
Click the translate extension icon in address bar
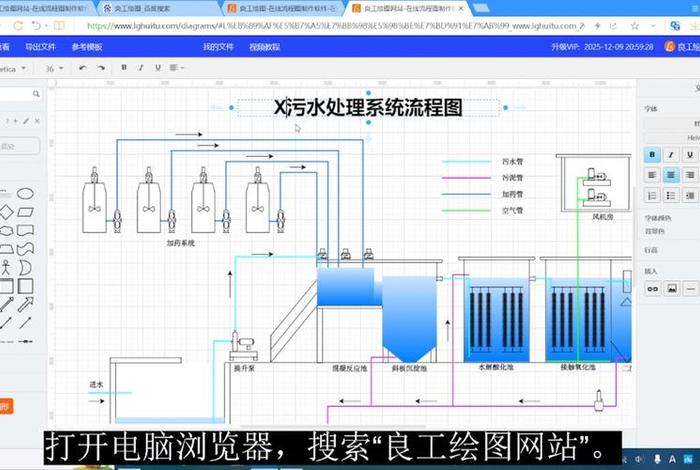675,26
